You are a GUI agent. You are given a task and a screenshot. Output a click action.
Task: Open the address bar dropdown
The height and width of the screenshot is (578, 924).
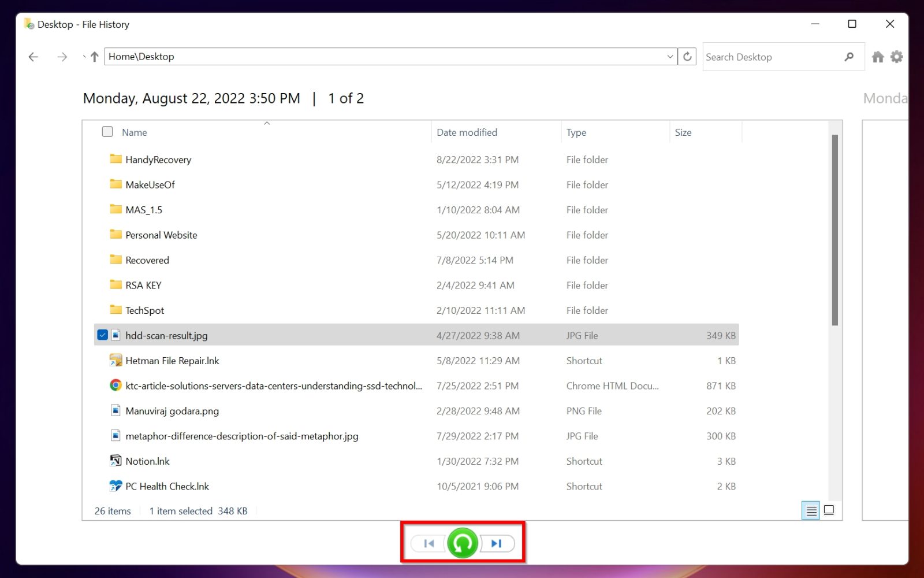669,56
